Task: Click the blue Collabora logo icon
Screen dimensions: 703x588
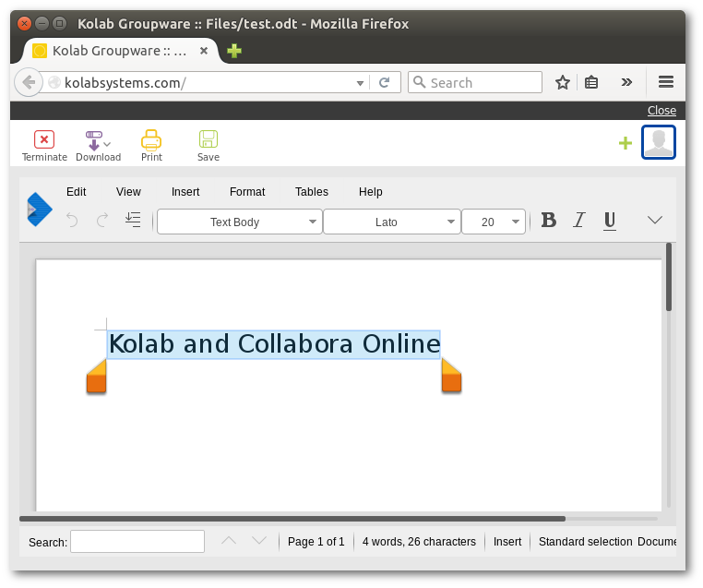Action: pyautogui.click(x=40, y=209)
